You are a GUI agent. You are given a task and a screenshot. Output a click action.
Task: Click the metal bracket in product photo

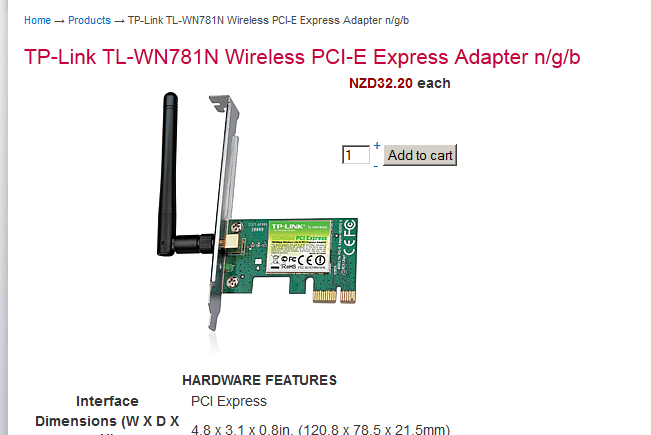point(223,212)
